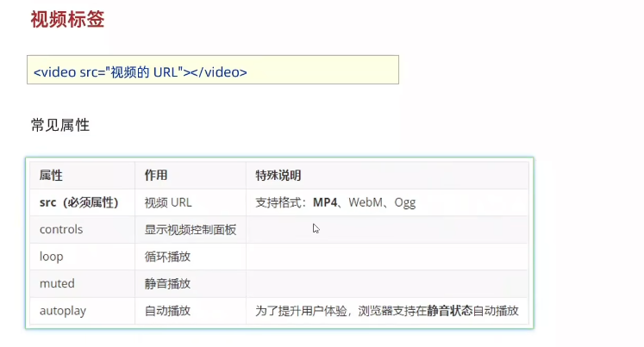Click the 为了提升用户体验 note cell
Viewport: 644px width, 347px height.
387,311
